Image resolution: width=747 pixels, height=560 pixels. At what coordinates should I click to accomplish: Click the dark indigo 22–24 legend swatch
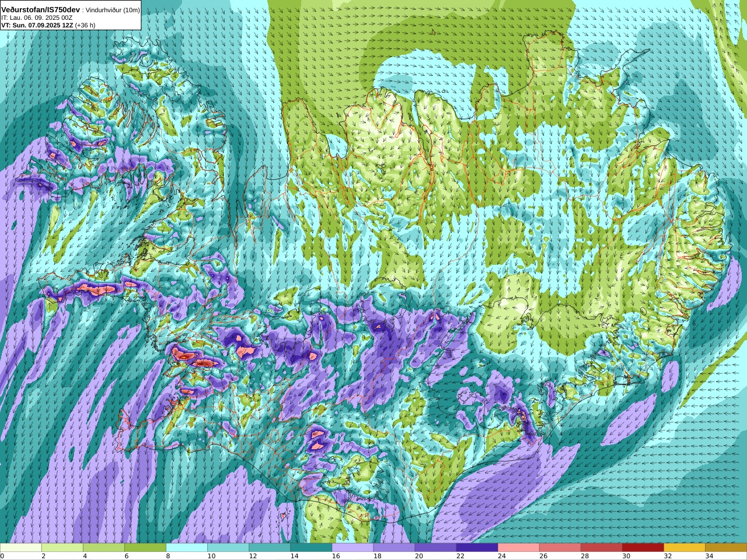tap(477, 548)
